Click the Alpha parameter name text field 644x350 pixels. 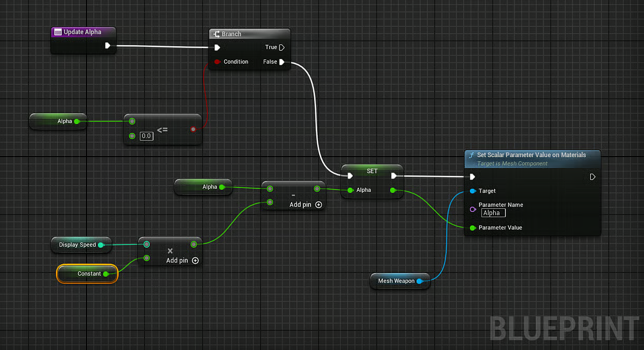click(x=493, y=212)
